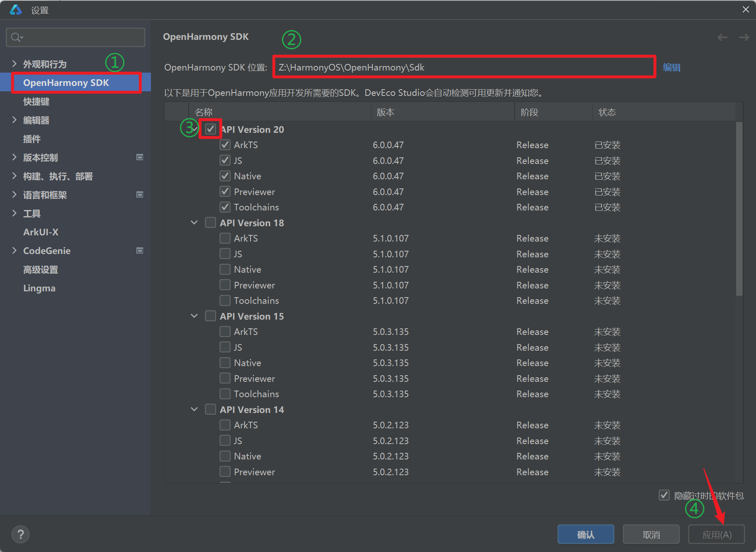This screenshot has height=552, width=756.
Task: Go forward with the right arrow icon
Action: click(x=744, y=37)
